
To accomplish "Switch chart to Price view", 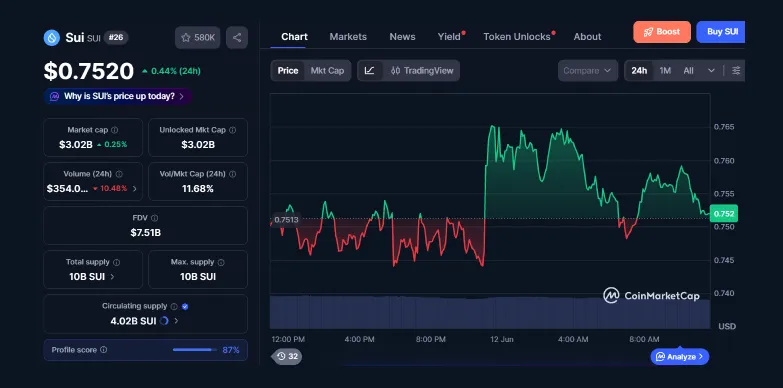I will [x=288, y=70].
